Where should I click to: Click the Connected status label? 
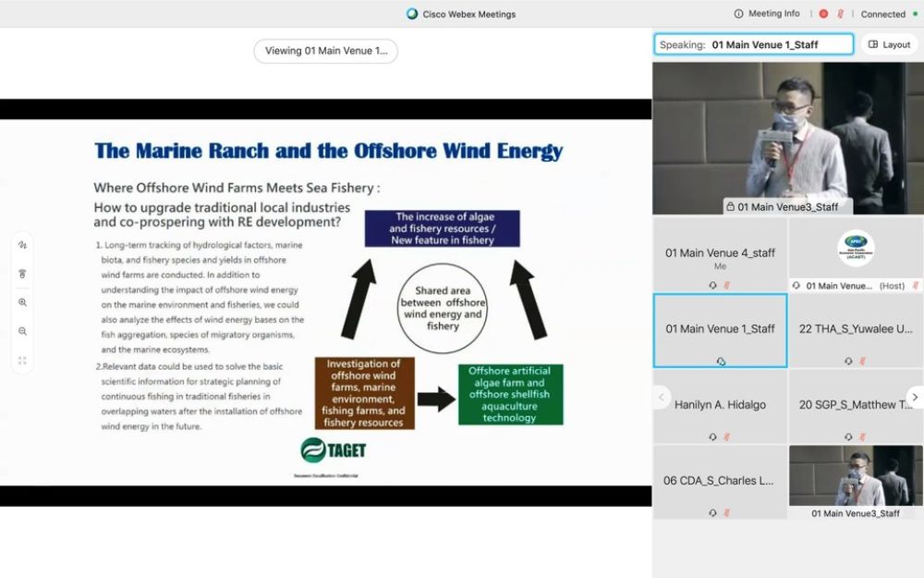(x=882, y=14)
